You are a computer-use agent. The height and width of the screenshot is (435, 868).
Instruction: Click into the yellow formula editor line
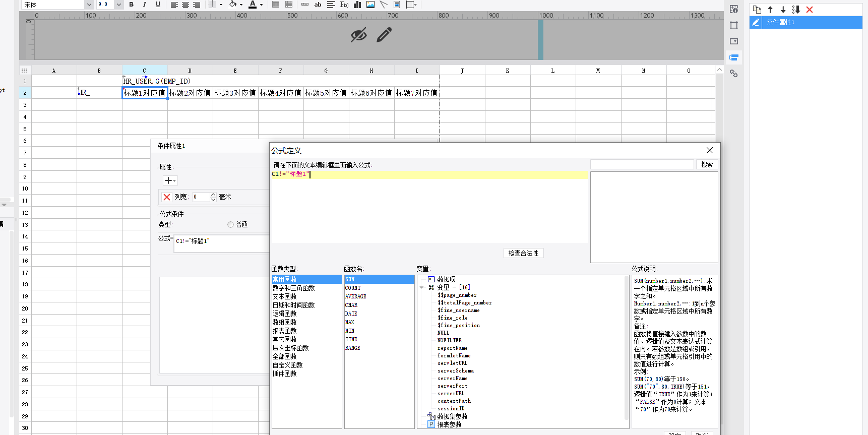pos(429,174)
